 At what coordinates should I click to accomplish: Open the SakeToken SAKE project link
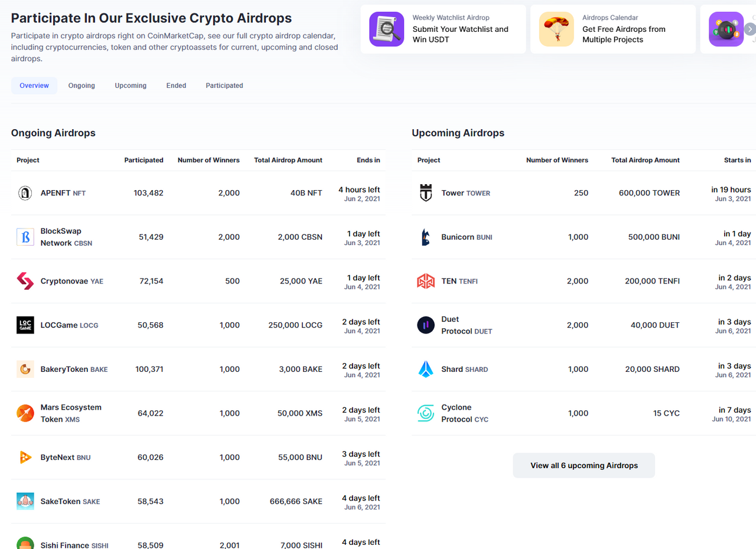70,501
